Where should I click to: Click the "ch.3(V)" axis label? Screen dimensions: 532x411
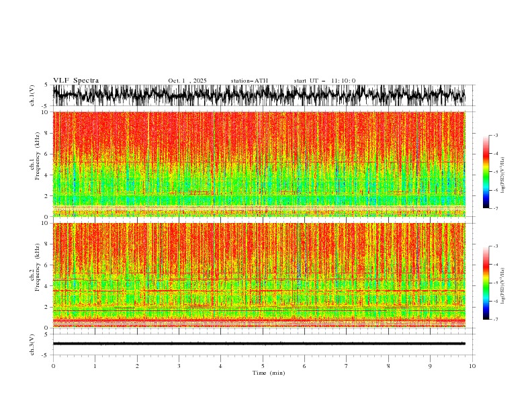point(32,345)
